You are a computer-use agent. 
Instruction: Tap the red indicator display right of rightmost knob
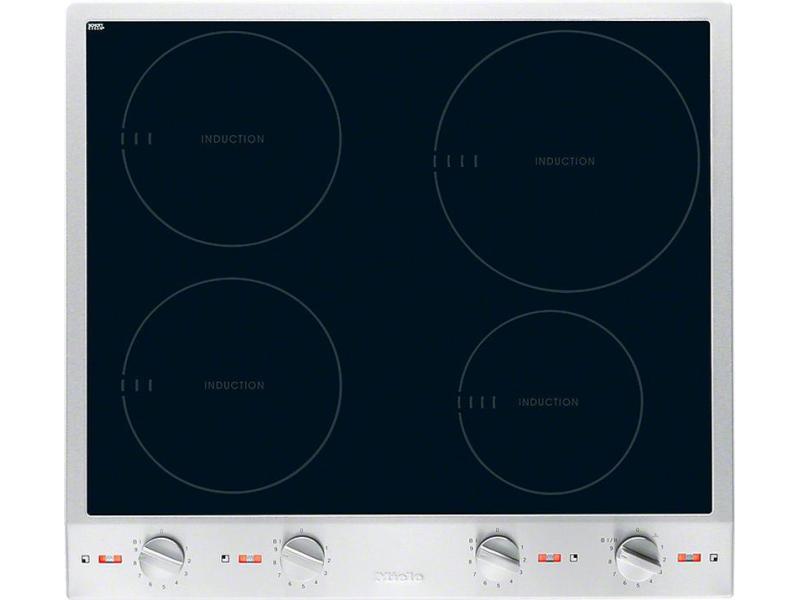689,558
